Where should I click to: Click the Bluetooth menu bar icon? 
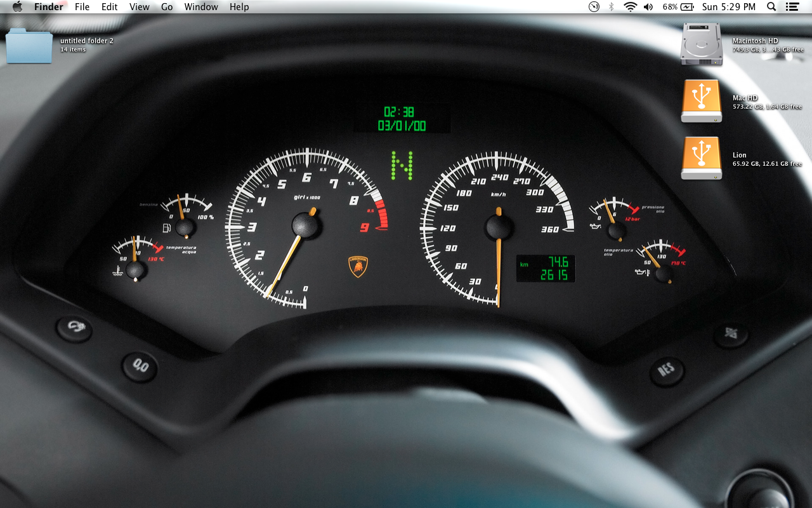tap(612, 7)
